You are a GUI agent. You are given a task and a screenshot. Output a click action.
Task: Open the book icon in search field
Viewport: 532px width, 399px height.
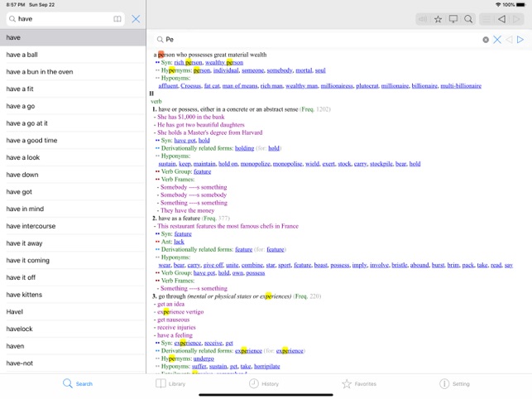(x=117, y=19)
